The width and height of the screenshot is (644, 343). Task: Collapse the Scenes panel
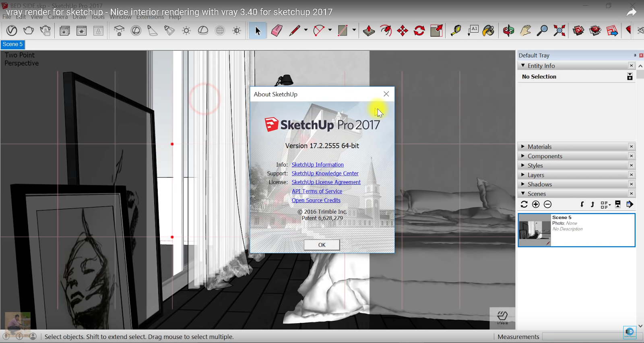pos(523,194)
